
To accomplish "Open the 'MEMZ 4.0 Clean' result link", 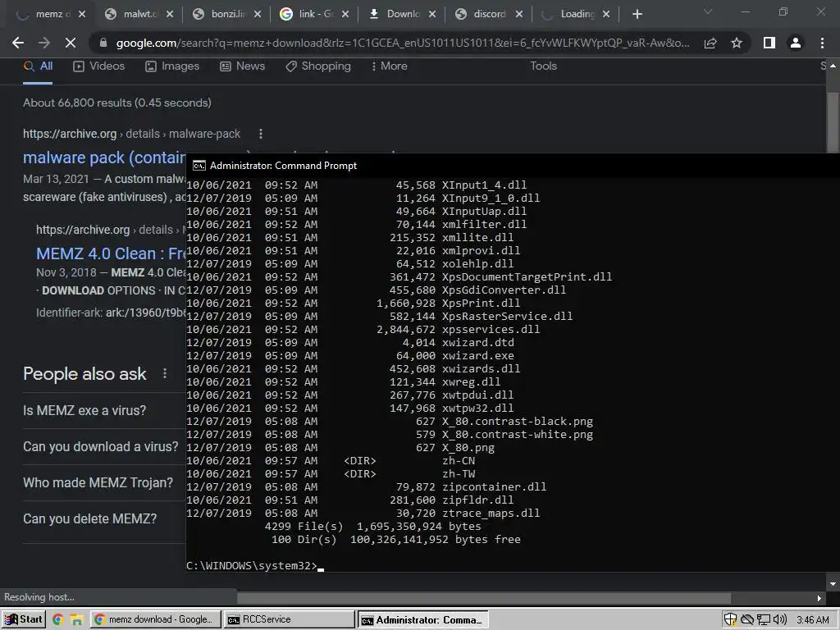I will pyautogui.click(x=111, y=253).
